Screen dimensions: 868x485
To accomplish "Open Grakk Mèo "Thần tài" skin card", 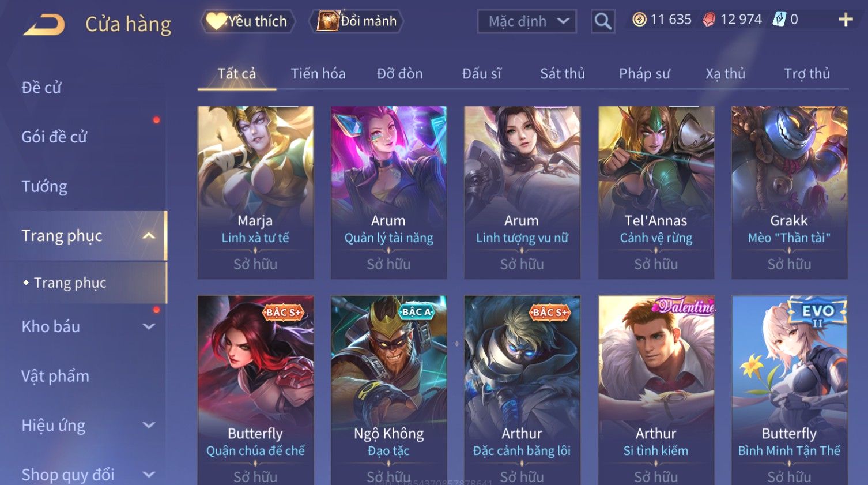I will pos(789,192).
